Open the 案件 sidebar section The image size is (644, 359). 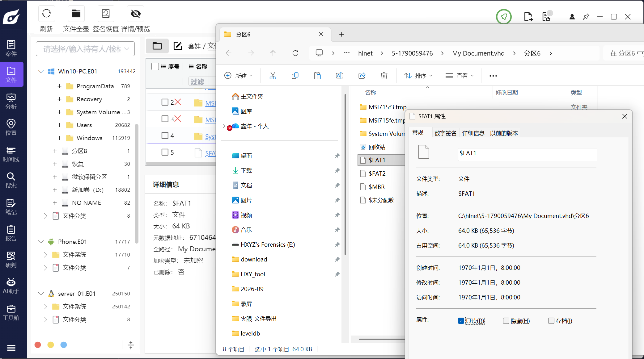[11, 48]
